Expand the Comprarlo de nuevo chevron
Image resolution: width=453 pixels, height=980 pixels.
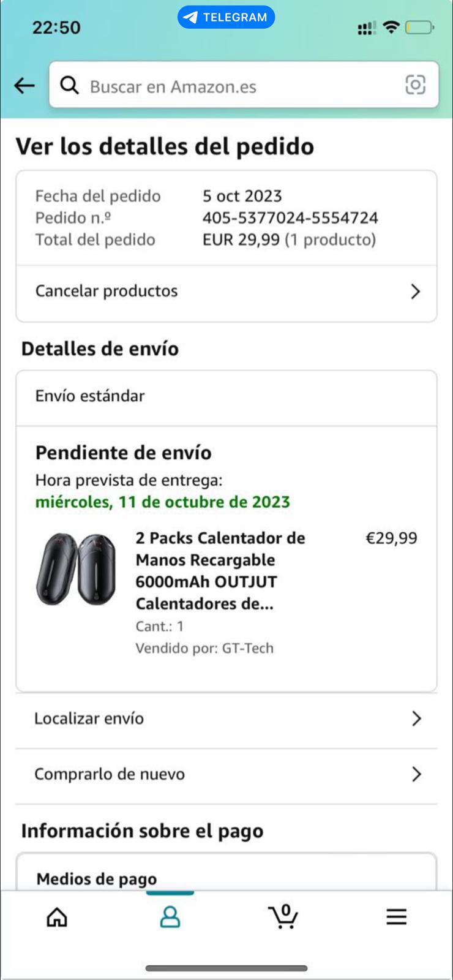pos(416,774)
